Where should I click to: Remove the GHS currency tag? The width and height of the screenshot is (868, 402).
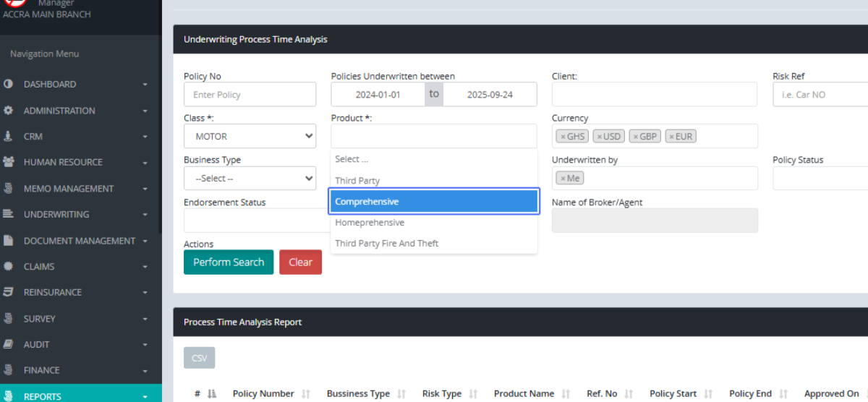[563, 137]
